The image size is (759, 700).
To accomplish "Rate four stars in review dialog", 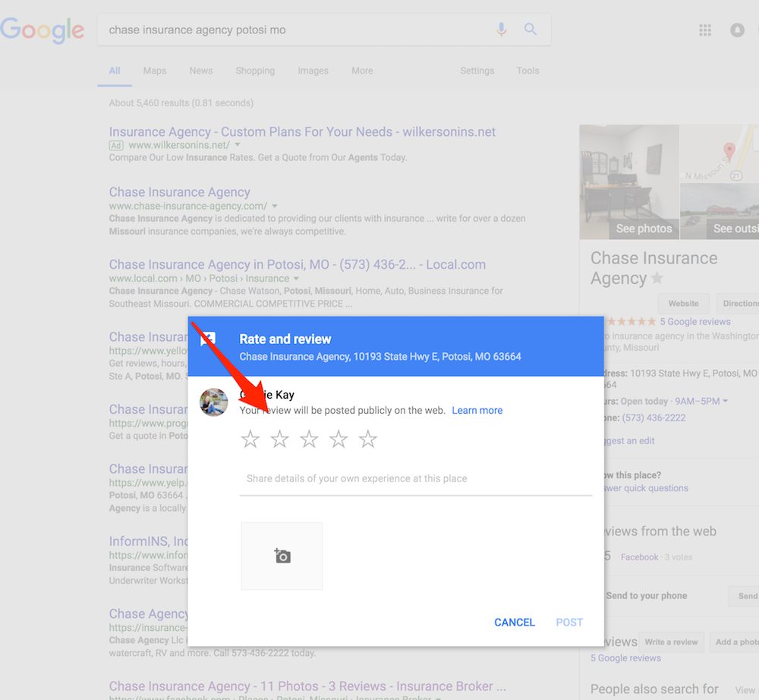I will coord(339,439).
